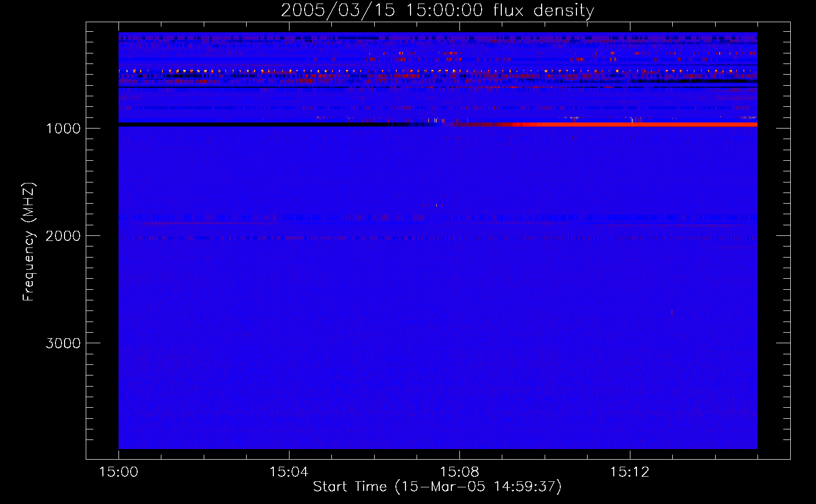
Task: Click the 'Start Time (15-Mar-05 14:59:37)' label
Action: 437,486
